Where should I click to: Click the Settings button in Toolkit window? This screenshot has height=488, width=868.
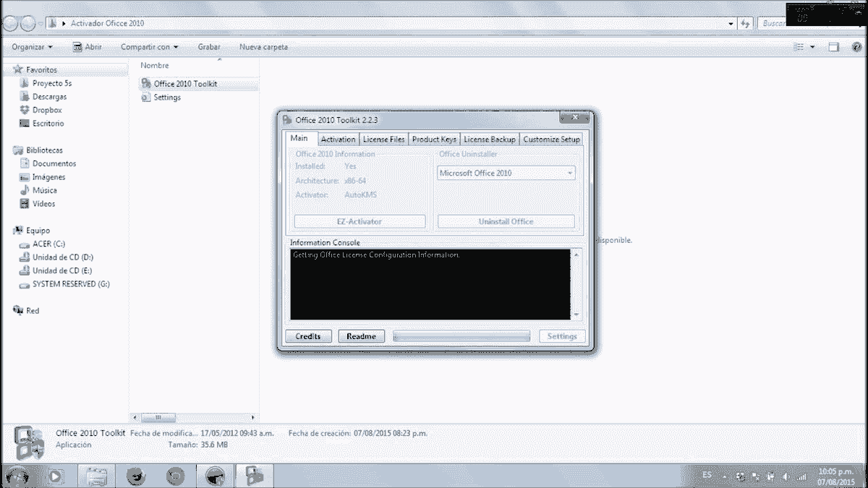(x=562, y=336)
